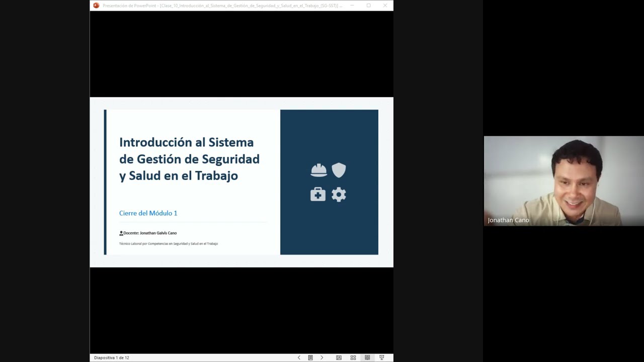The image size is (644, 362).
Task: Click the docente person icon on slide
Action: click(x=121, y=233)
